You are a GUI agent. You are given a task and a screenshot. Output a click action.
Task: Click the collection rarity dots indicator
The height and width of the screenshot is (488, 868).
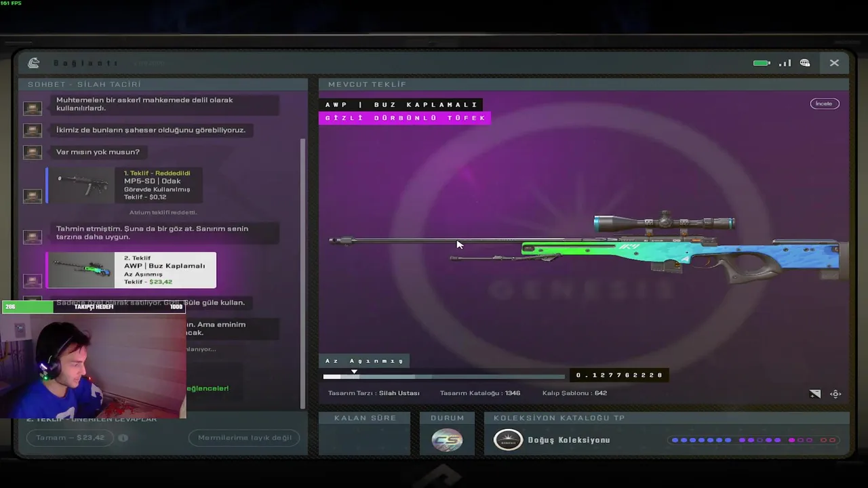click(753, 440)
